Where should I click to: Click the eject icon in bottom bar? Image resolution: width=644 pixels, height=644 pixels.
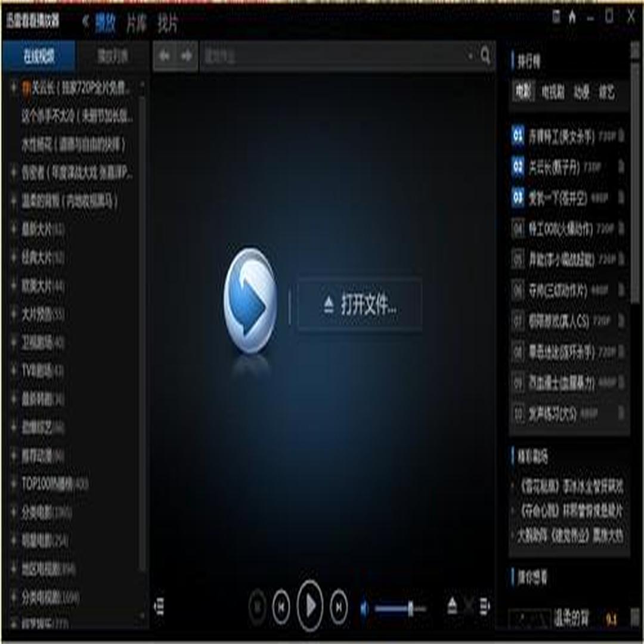pyautogui.click(x=452, y=606)
